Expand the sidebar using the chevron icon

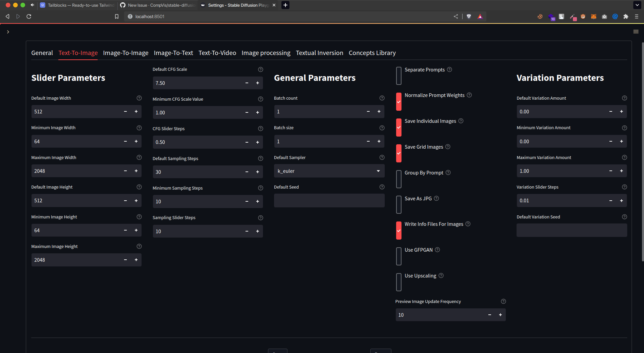tap(8, 32)
